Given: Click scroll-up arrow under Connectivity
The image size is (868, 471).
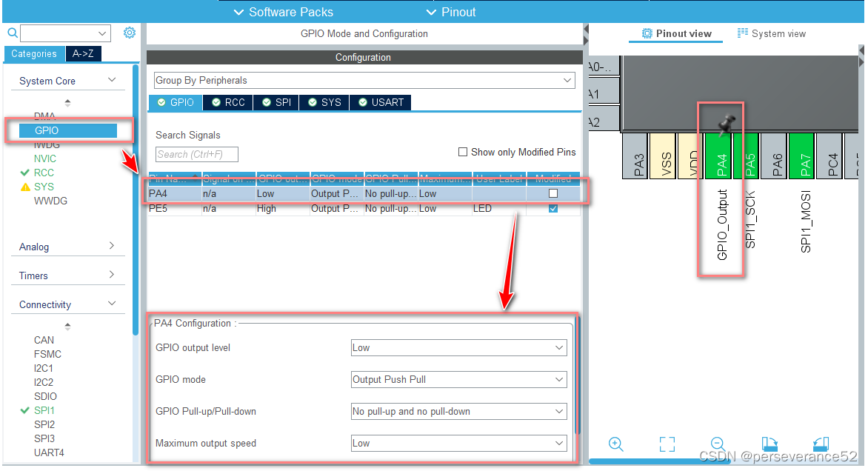Looking at the screenshot, I should coord(67,326).
